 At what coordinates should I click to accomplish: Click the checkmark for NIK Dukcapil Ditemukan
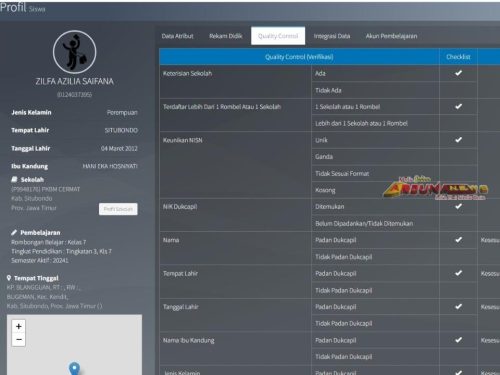coord(458,206)
